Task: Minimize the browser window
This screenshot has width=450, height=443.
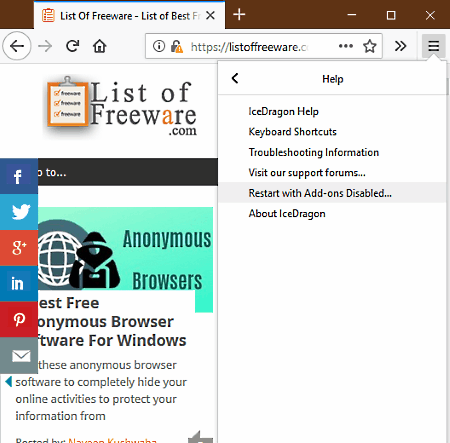Action: (352, 15)
